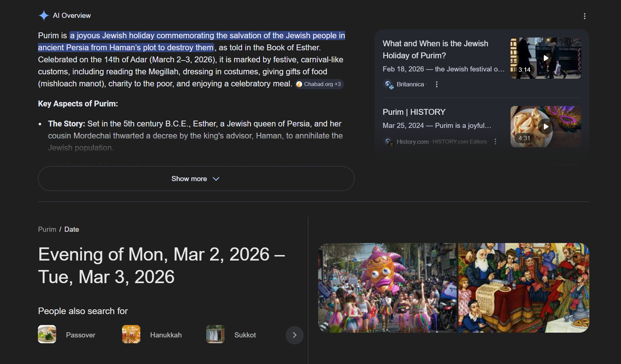
Task: Open the Chabad.org +3 sources chip
Action: click(319, 84)
